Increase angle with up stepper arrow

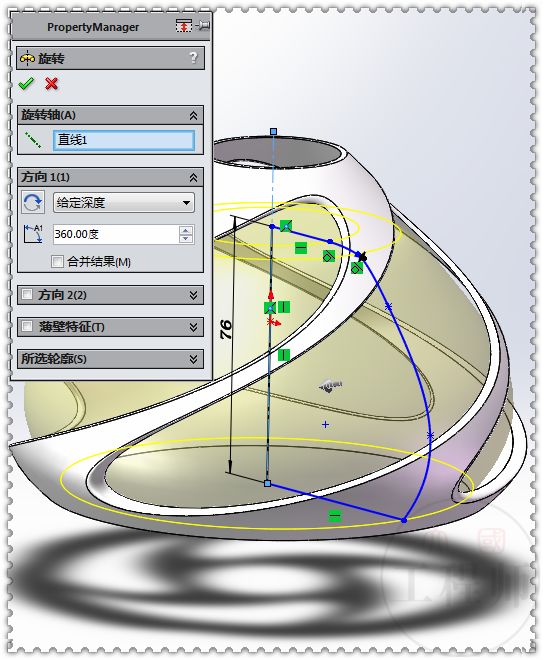tap(186, 230)
